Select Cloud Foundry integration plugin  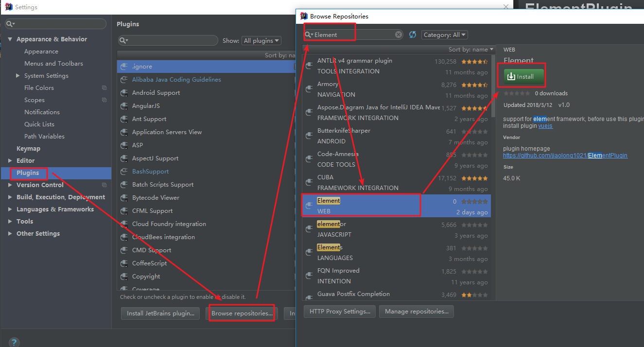click(x=206, y=224)
